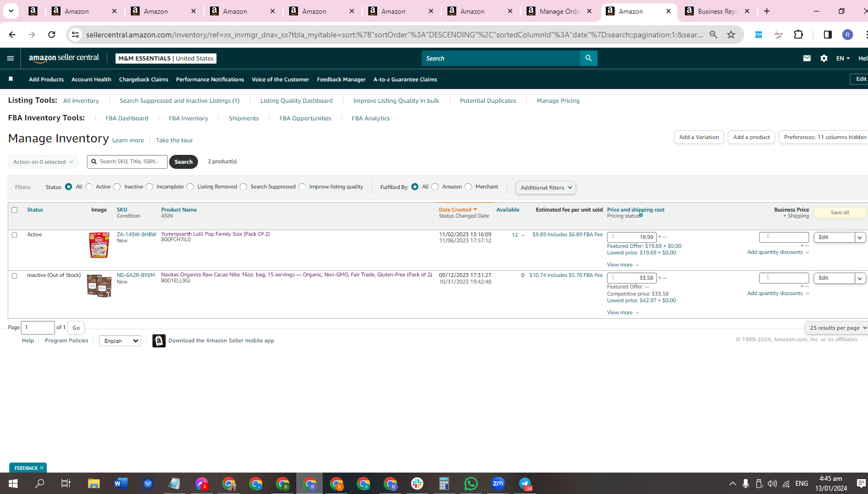Screen dimensions: 868x494
Task: Open the Listing Quality Dashboard link
Action: 296,101
